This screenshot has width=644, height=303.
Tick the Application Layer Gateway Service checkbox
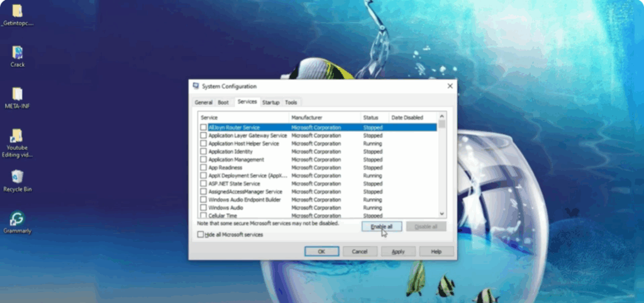203,136
